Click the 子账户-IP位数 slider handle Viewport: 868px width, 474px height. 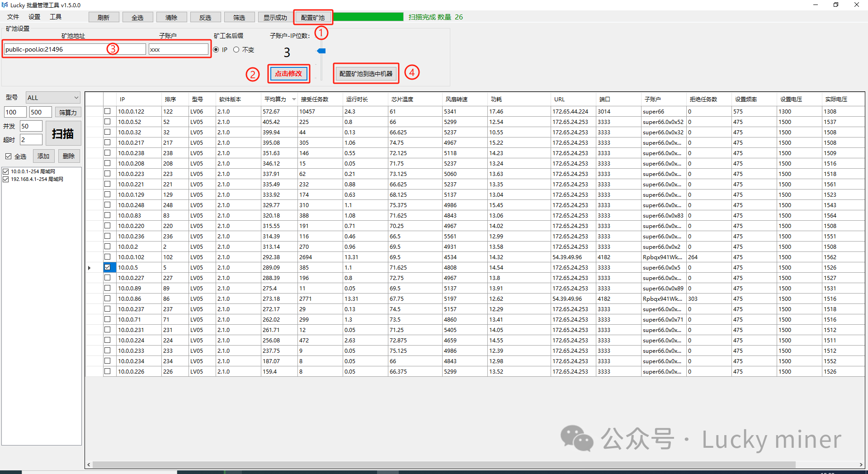321,51
